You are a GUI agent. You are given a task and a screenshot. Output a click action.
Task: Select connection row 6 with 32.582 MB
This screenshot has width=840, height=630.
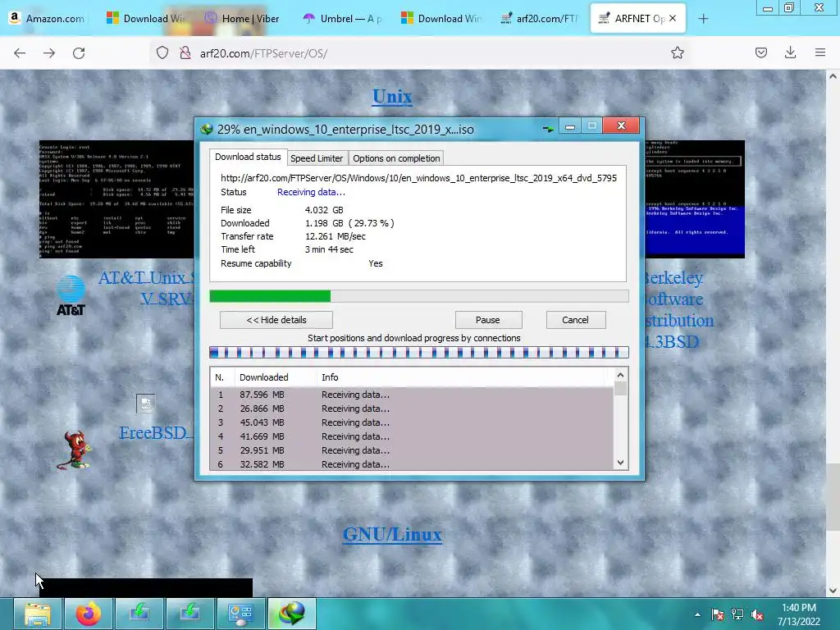tap(412, 464)
